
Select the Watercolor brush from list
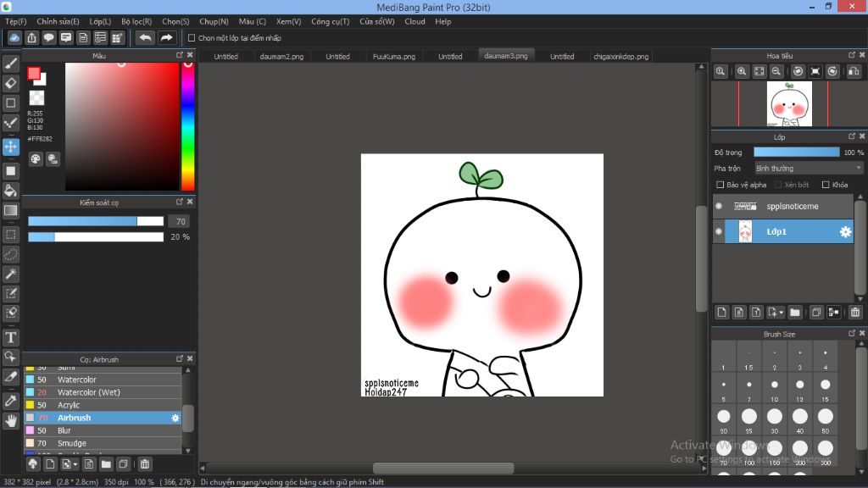(76, 380)
